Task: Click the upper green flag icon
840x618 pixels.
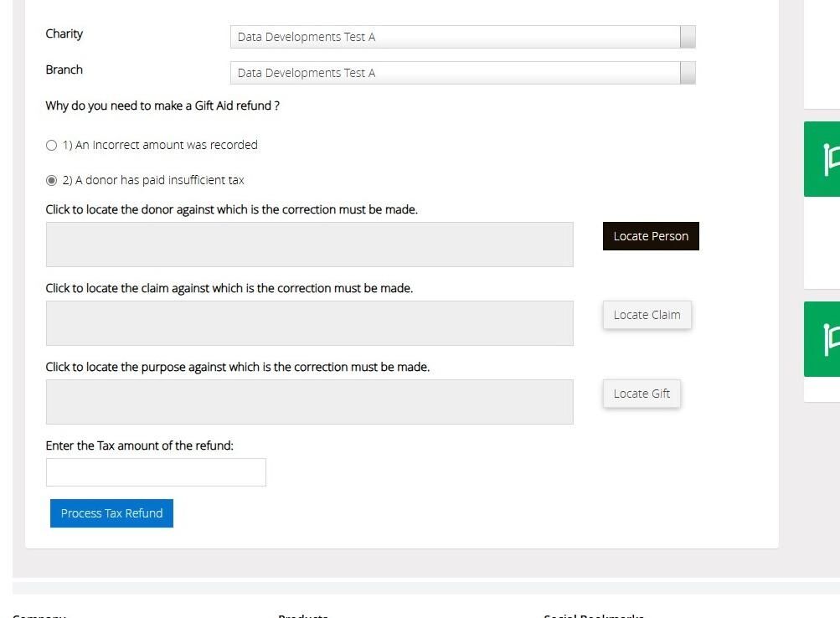Action: click(830, 159)
